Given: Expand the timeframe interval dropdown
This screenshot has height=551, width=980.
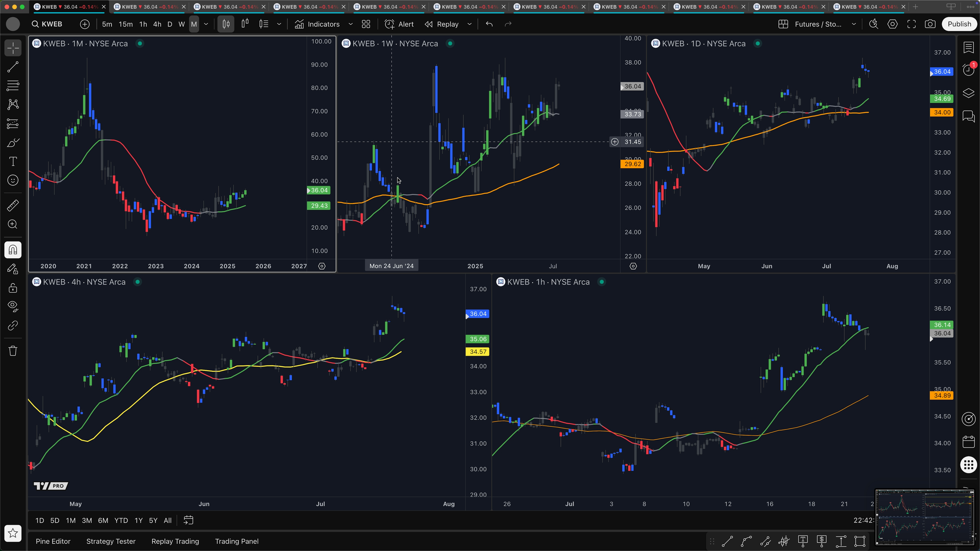Looking at the screenshot, I should coord(206,24).
